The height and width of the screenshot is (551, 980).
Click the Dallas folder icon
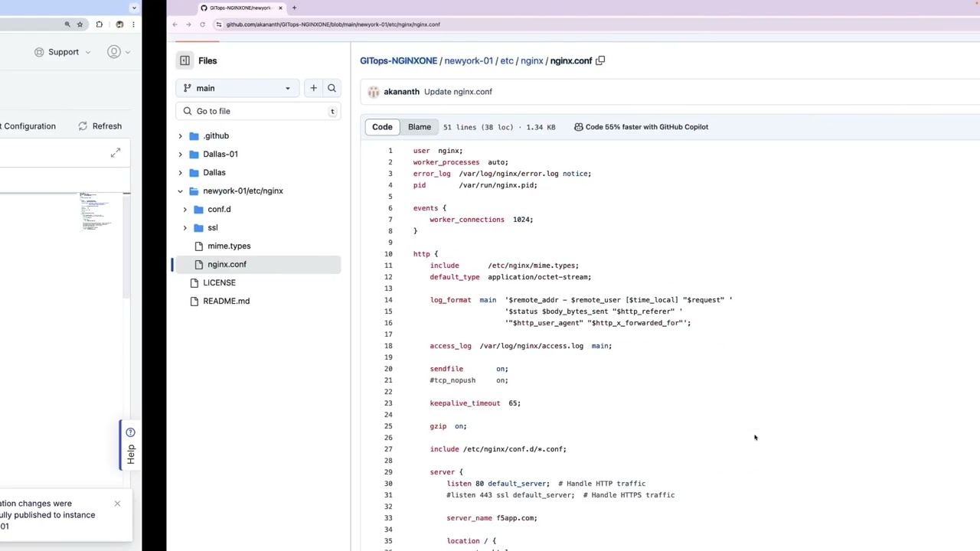click(194, 172)
